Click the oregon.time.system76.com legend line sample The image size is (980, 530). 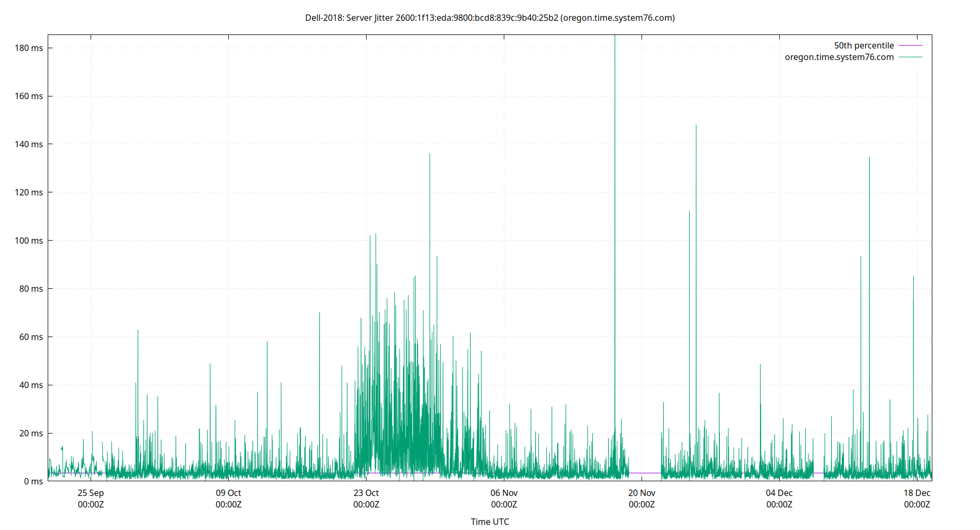910,57
